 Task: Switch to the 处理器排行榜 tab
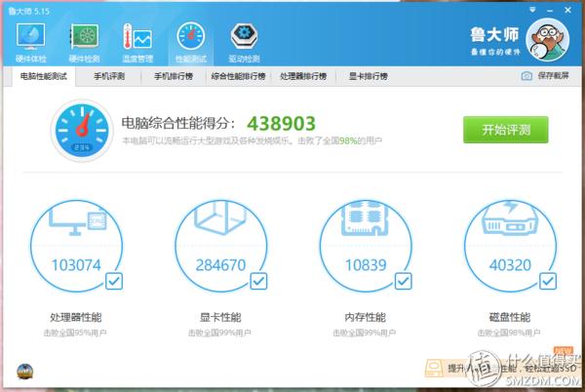pyautogui.click(x=303, y=76)
